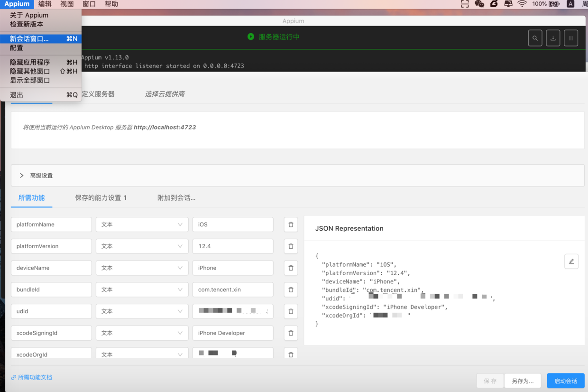Image resolution: width=588 pixels, height=392 pixels.
Task: Delete the platformName capability row
Action: pyautogui.click(x=291, y=224)
